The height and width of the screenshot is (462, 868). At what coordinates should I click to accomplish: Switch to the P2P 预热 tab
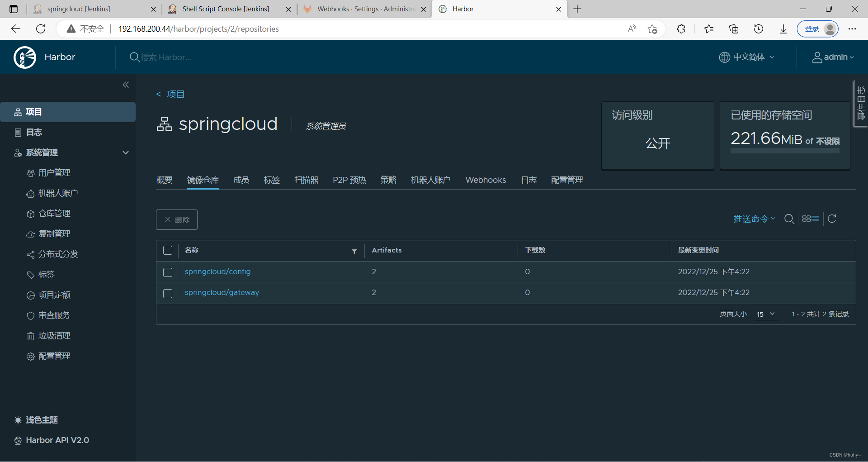coord(349,180)
